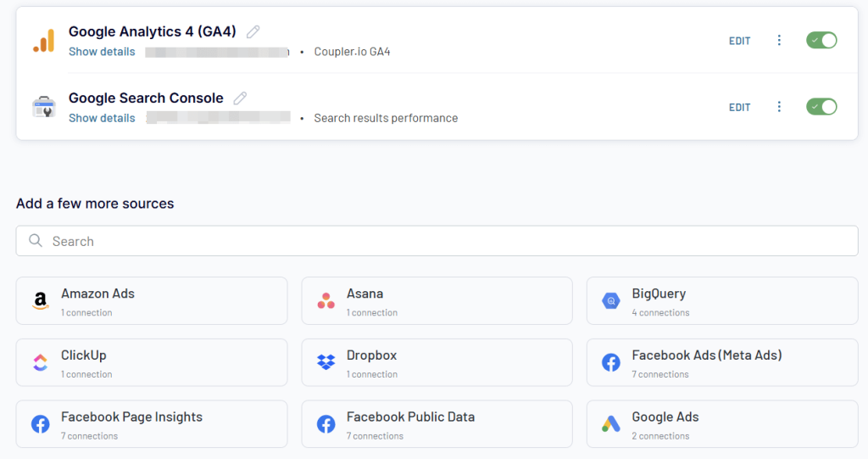Add Facebook Ads (Meta Ads) source
This screenshot has width=868, height=459.
[x=722, y=362]
